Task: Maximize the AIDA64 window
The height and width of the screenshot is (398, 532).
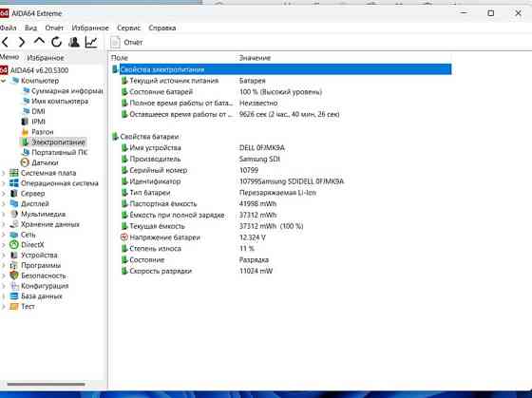Action: pyautogui.click(x=490, y=13)
